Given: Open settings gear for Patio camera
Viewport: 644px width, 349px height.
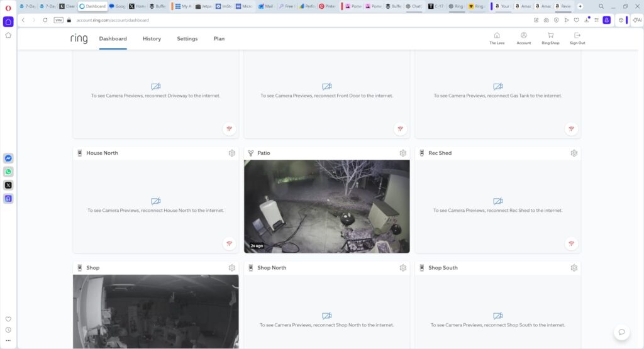Looking at the screenshot, I should [403, 153].
